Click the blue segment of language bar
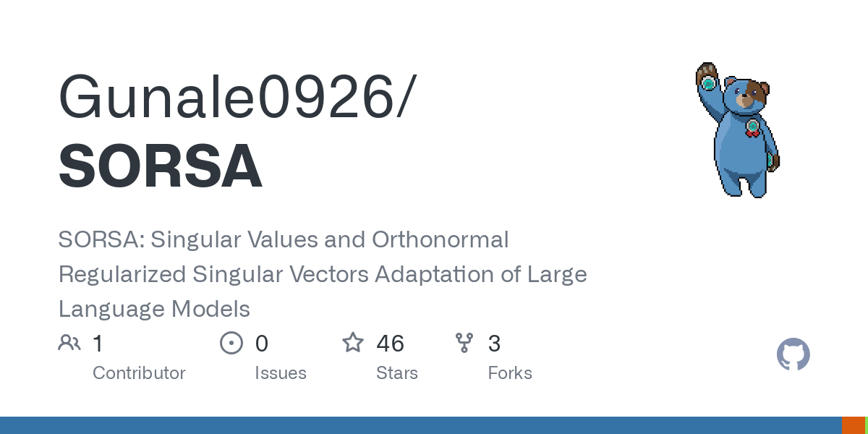 [x=421, y=425]
